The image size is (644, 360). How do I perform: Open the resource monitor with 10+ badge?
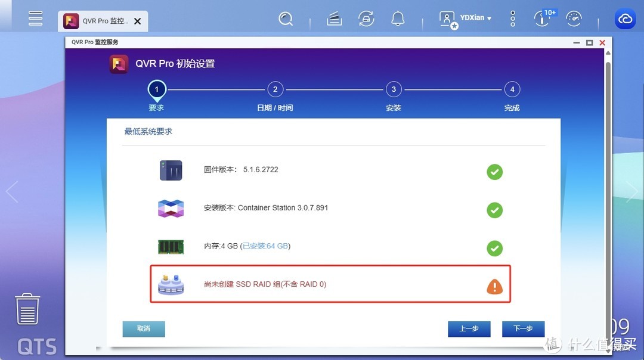click(542, 18)
